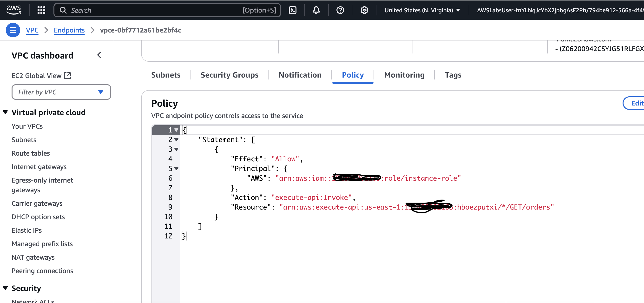Switch to the Subnets tab

pos(166,75)
